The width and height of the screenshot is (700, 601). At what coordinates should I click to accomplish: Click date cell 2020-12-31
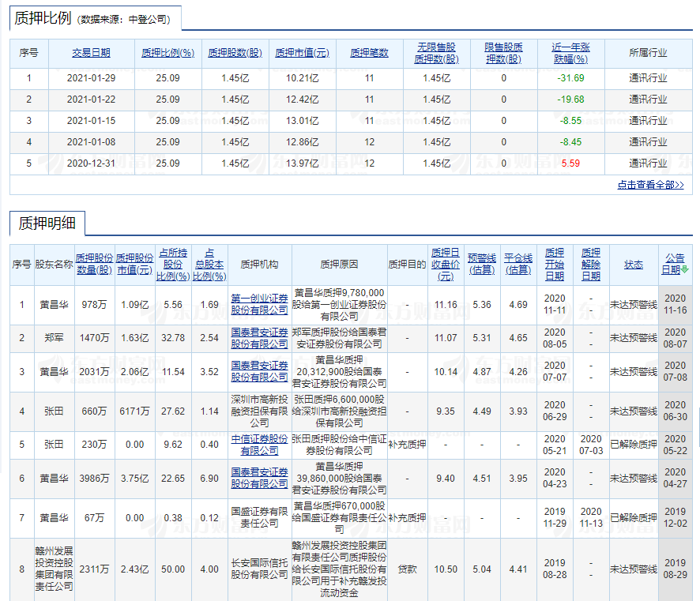pos(91,163)
